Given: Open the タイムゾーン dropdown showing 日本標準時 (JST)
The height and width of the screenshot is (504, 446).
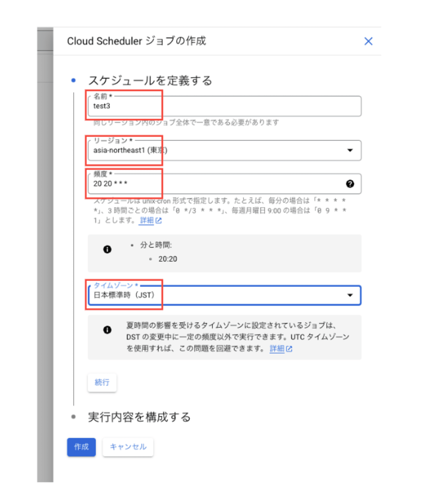Looking at the screenshot, I should (224, 295).
